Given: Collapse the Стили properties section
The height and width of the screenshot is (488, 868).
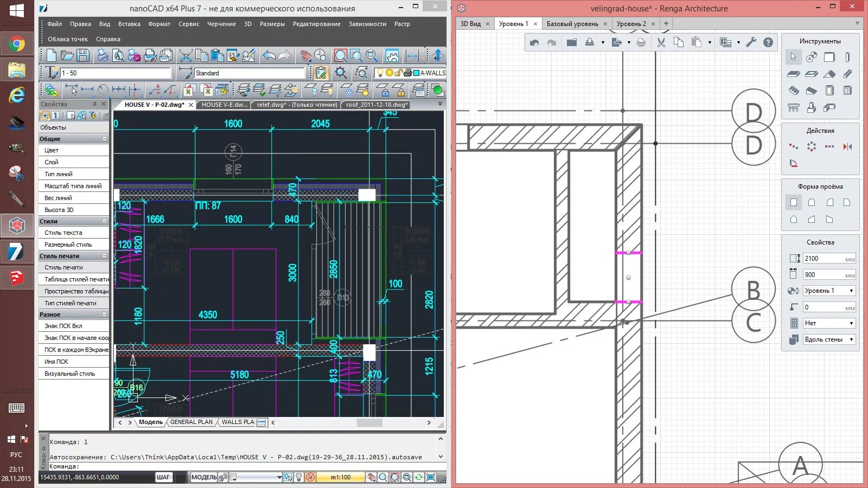Looking at the screenshot, I should (x=105, y=221).
